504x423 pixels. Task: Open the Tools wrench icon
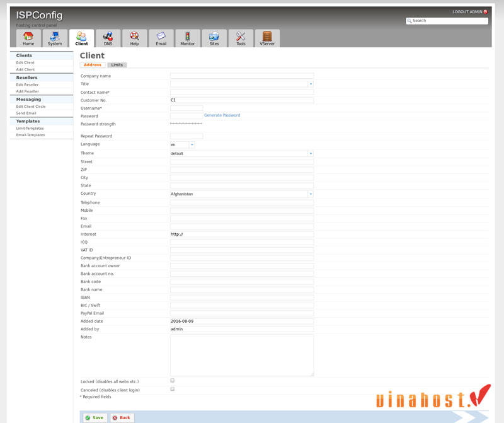(241, 36)
